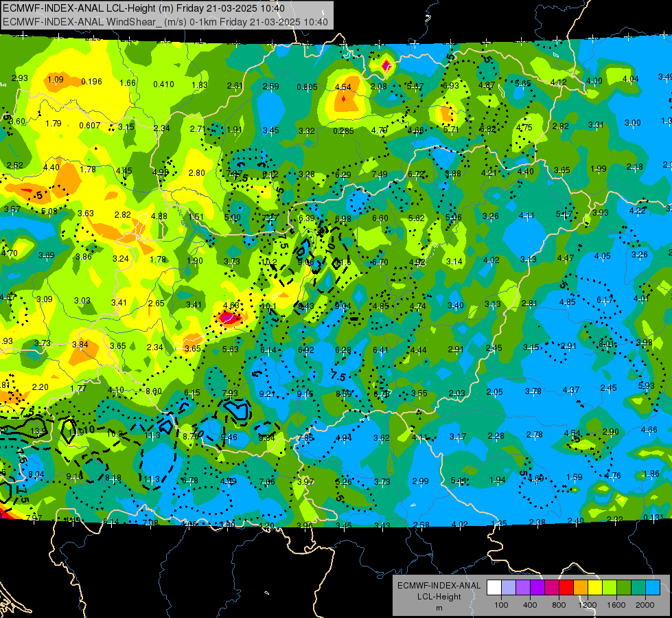
Task: Click the wind shear value 0.196
Action: tap(92, 82)
